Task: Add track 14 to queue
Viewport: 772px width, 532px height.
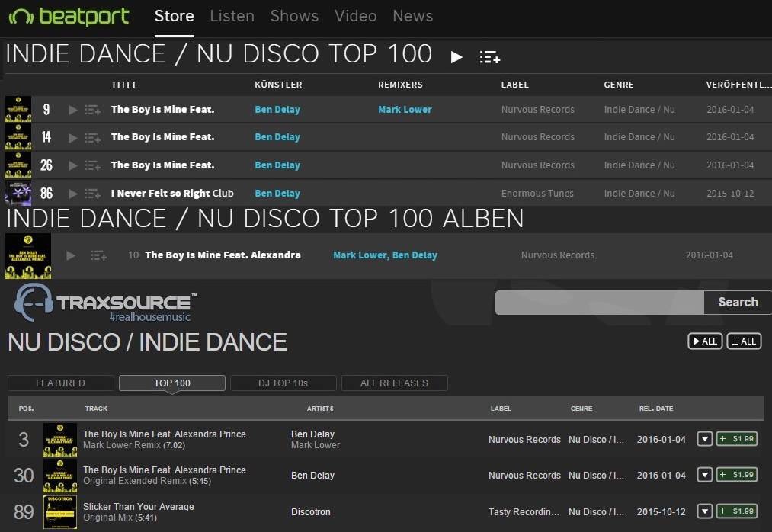Action: click(x=92, y=137)
